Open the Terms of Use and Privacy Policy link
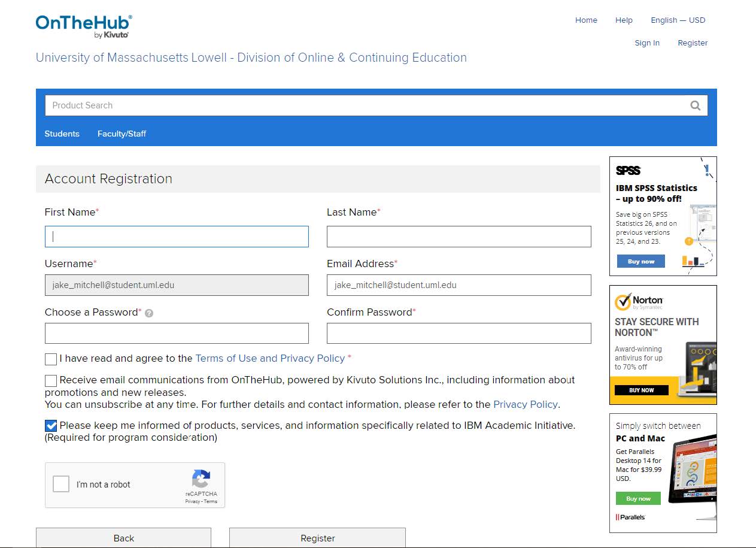 270,358
